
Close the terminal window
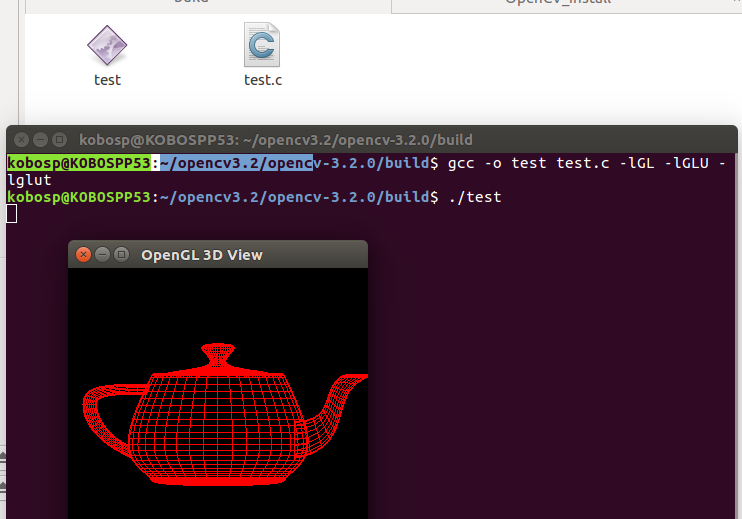21,140
